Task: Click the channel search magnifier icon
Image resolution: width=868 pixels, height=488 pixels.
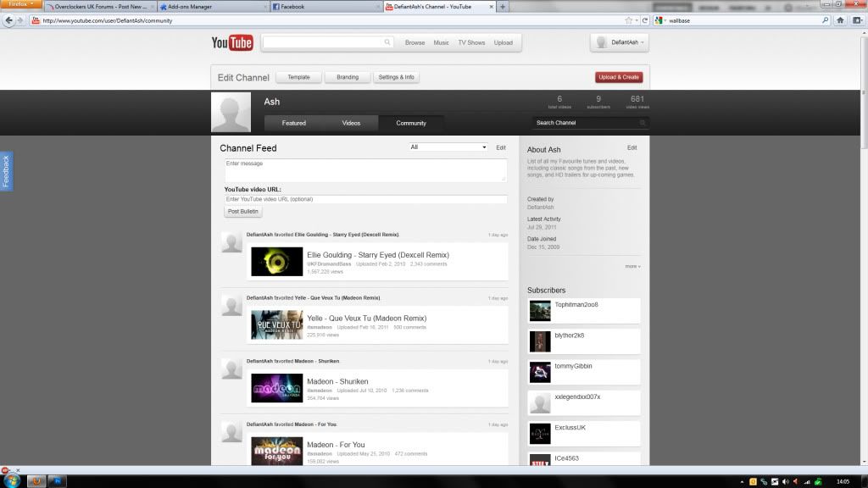Action: coord(643,123)
